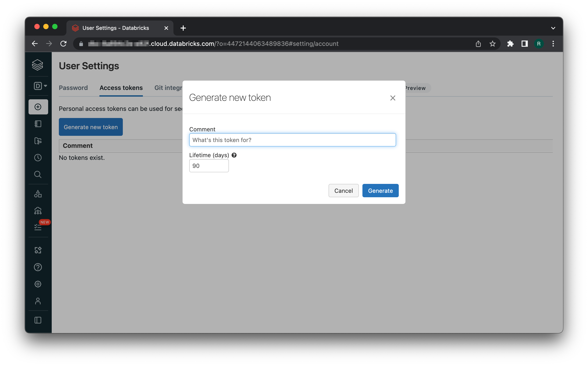Image resolution: width=588 pixels, height=366 pixels.
Task: Click the browser Forward arrow
Action: (49, 44)
